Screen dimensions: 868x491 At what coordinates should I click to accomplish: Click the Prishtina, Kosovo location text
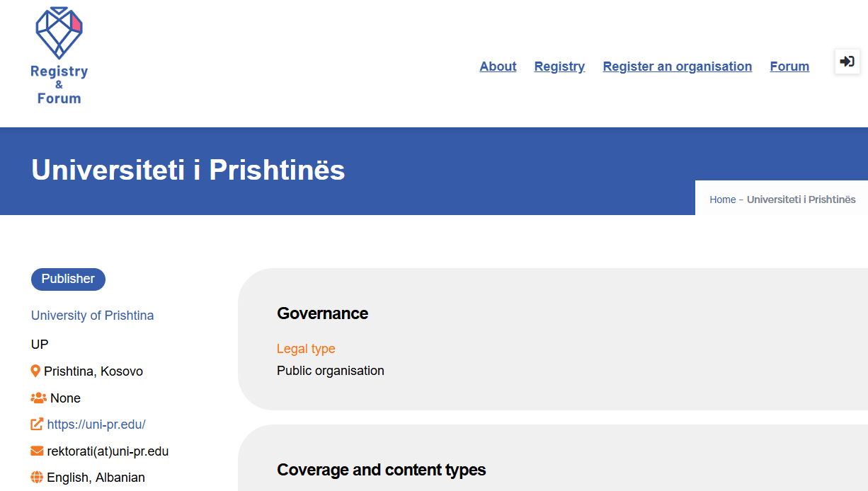[x=93, y=371]
